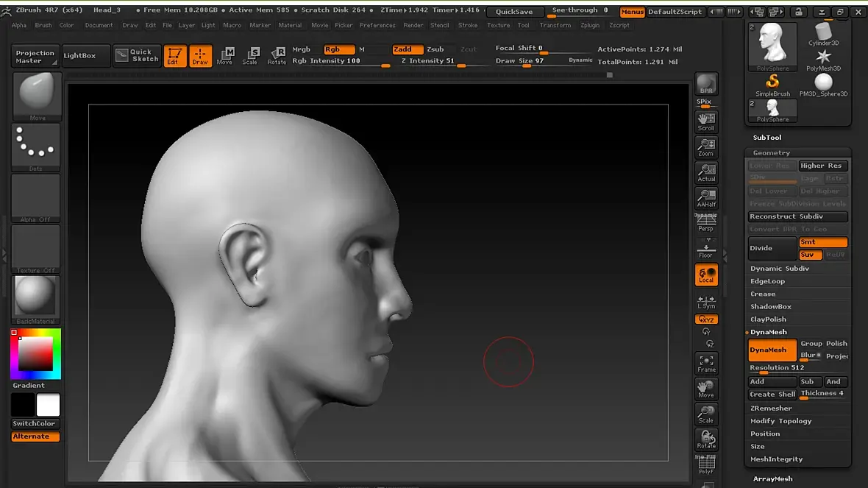This screenshot has height=488, width=868.
Task: Select the Actual size icon
Action: point(706,172)
